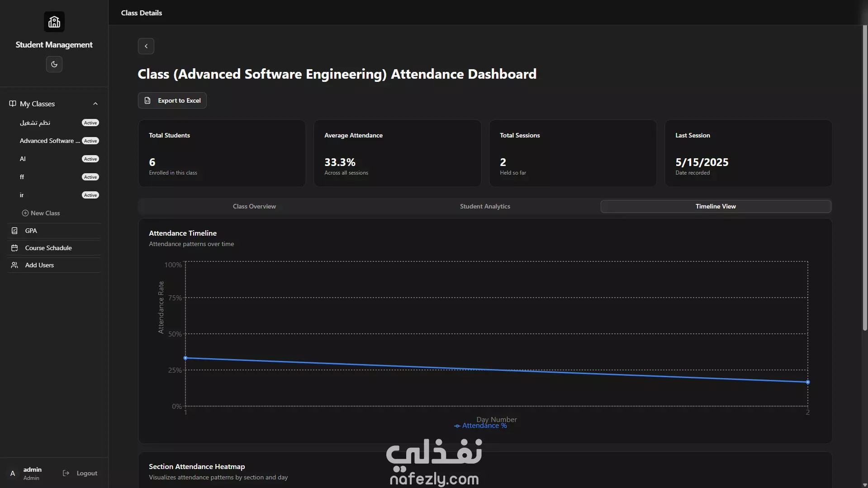Click scrollbar down arrow at bottom
The height and width of the screenshot is (488, 868).
pyautogui.click(x=865, y=485)
